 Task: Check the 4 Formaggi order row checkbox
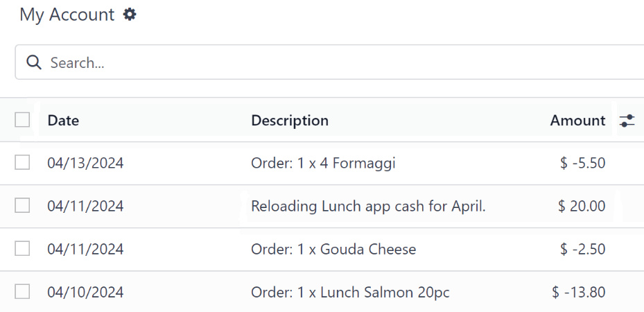(x=22, y=163)
